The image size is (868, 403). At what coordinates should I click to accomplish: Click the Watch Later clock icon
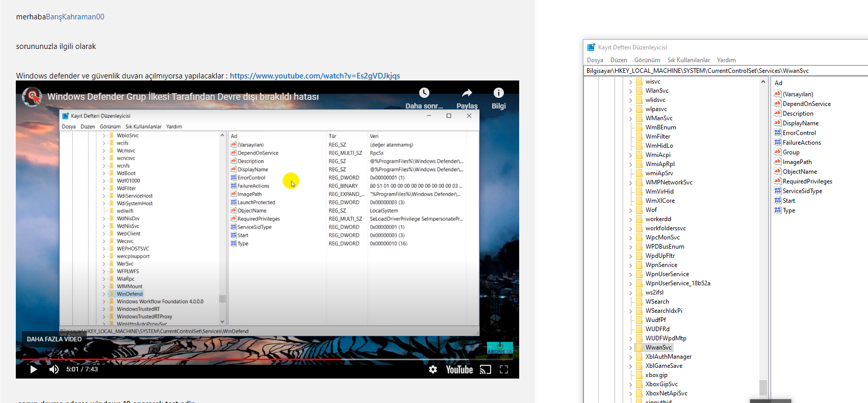(x=424, y=93)
